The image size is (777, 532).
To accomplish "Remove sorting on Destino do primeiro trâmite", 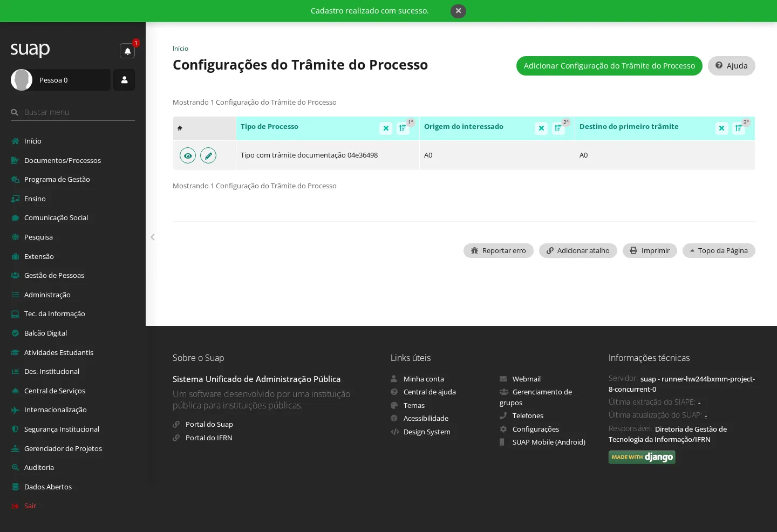I will 721,128.
